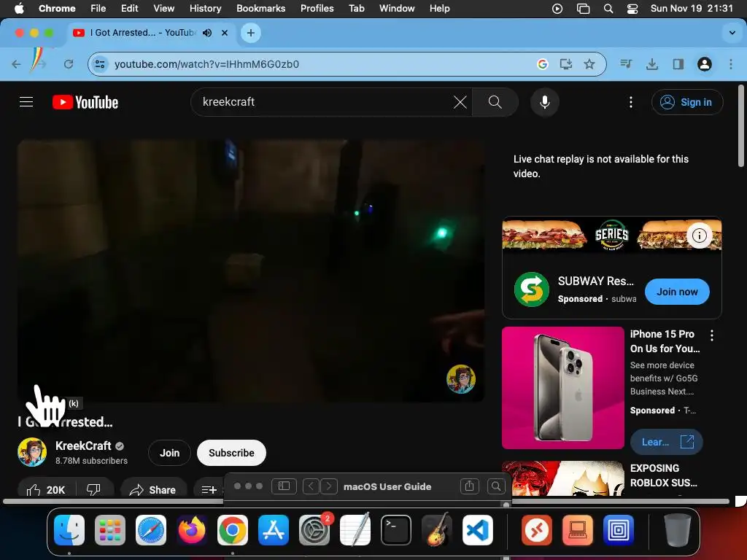Screen dimensions: 747x560
Task: Click the Learn more ad button
Action: click(x=667, y=442)
